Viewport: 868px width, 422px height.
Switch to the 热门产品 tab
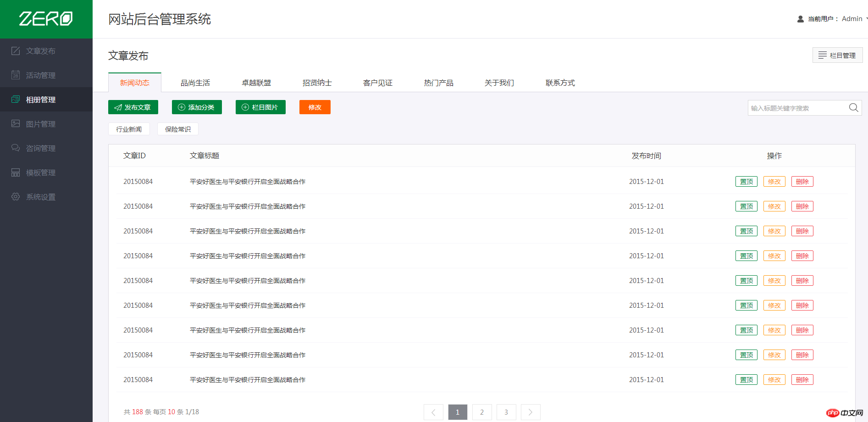[x=438, y=83]
